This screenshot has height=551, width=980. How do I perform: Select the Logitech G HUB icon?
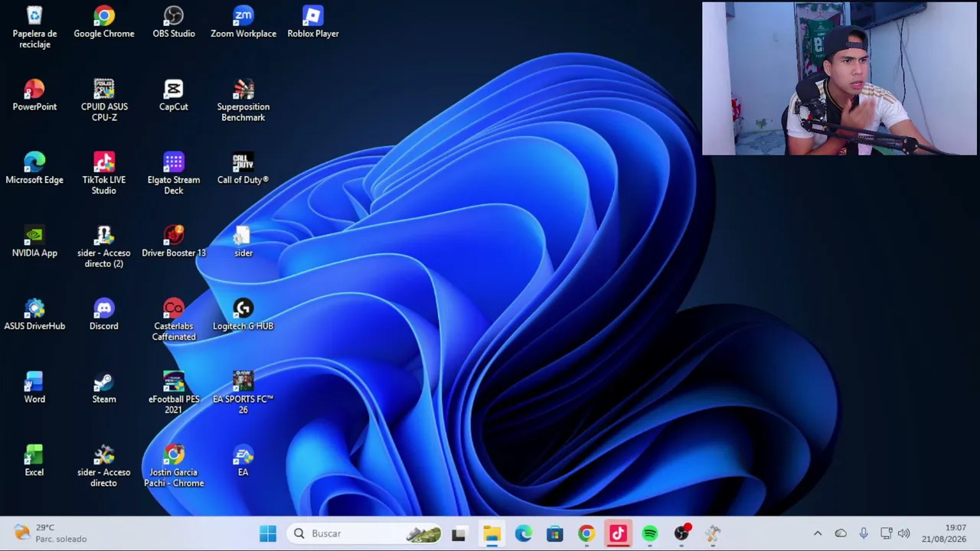pos(243,315)
